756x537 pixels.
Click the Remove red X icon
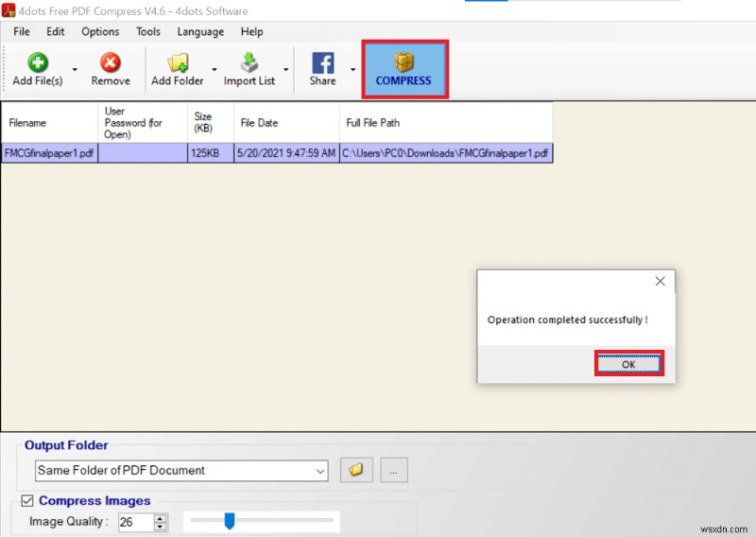(111, 62)
